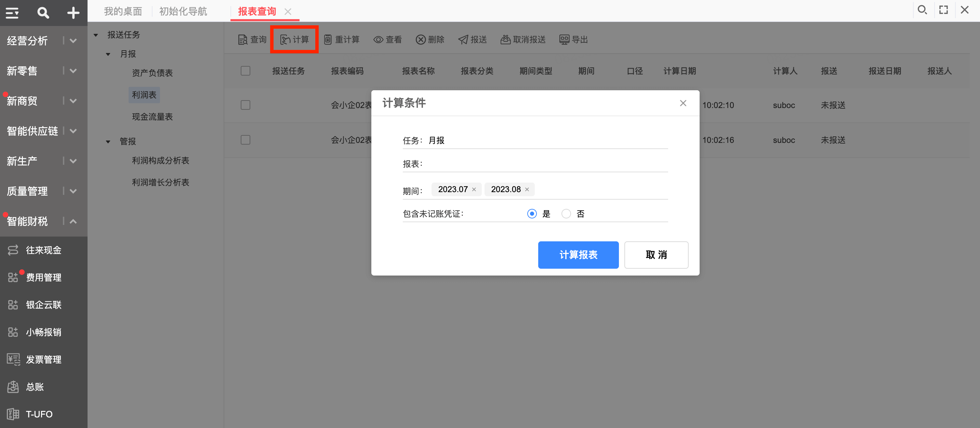Click the 删除 delete toolbar icon
Viewport: 980px width, 428px height.
tap(420, 40)
